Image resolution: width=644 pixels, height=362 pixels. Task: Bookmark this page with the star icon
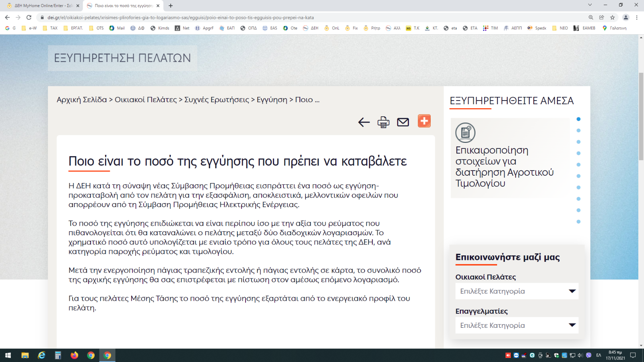coord(612,17)
